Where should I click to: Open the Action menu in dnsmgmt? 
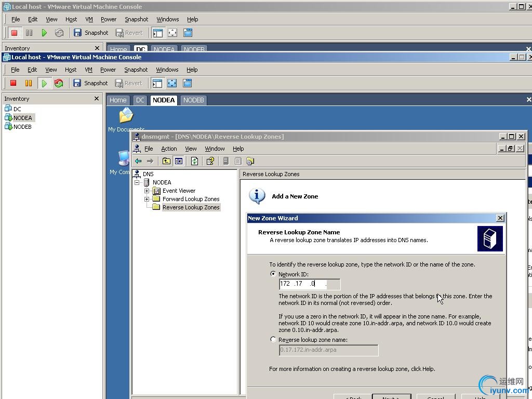coord(169,149)
